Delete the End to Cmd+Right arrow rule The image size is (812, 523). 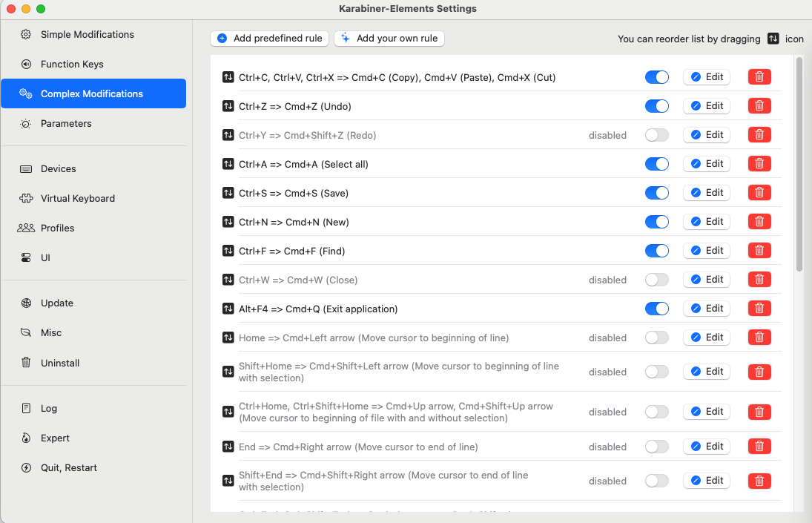pyautogui.click(x=759, y=447)
